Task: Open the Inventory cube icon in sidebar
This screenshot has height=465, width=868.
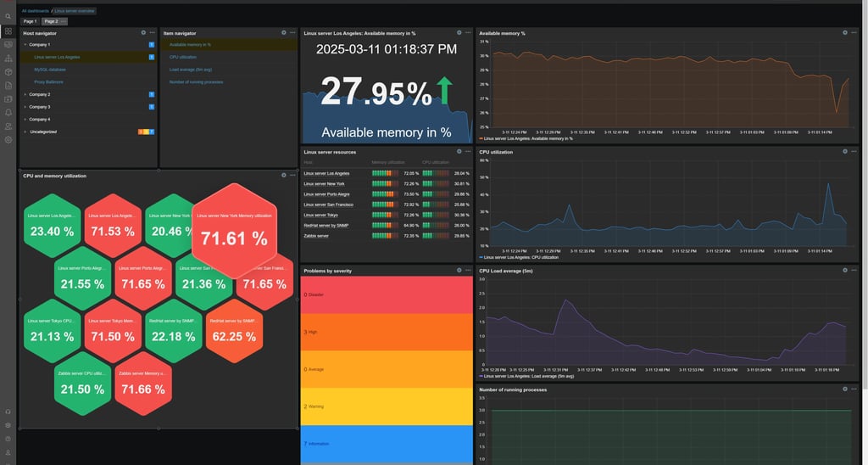Action: pos(8,72)
